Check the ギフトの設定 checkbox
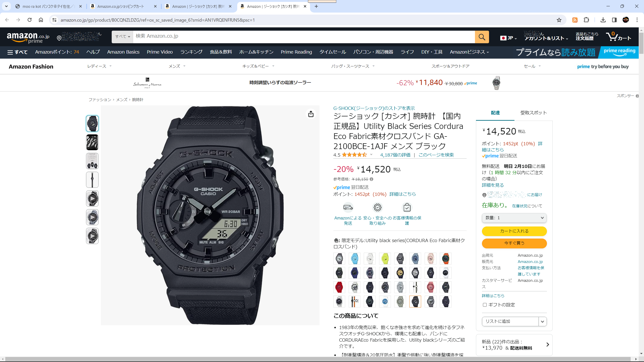This screenshot has height=362, width=644. (485, 305)
